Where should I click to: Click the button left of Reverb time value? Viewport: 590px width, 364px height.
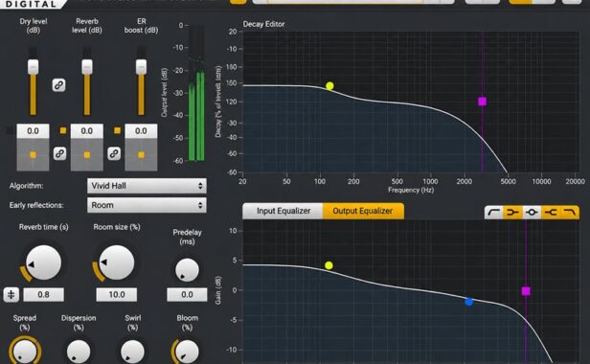pos(11,294)
